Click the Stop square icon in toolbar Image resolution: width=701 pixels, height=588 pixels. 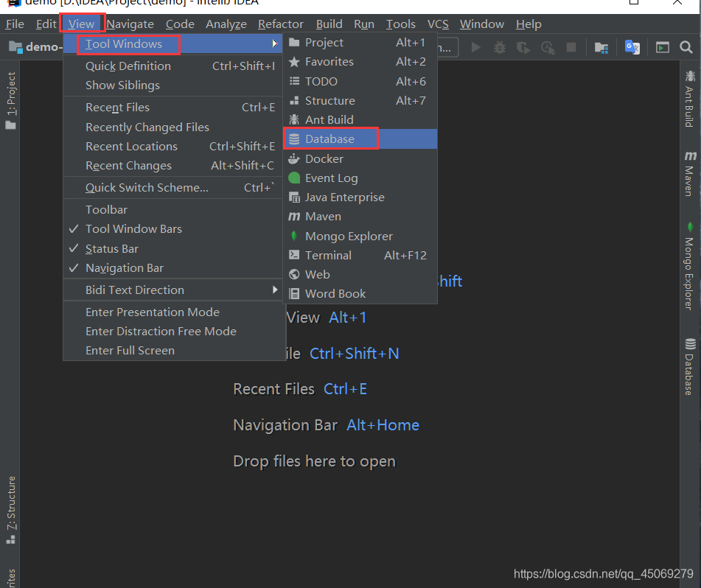click(571, 47)
